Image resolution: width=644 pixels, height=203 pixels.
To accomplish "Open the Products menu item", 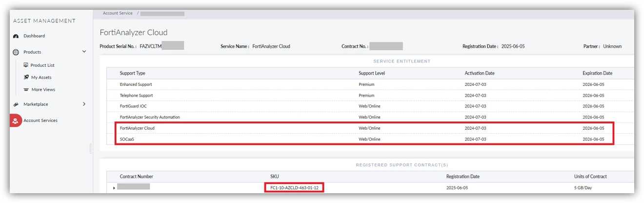I will point(32,52).
